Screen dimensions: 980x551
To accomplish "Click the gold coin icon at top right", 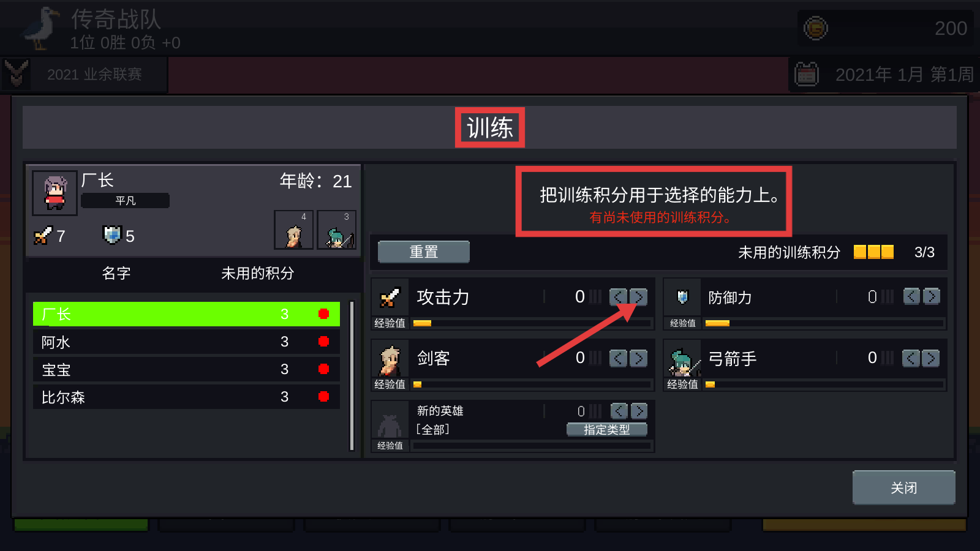I will click(x=815, y=28).
